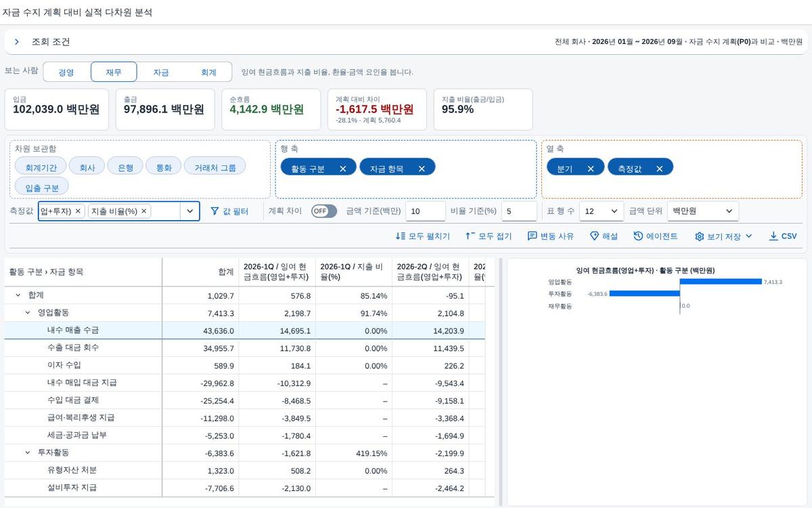Open 해설 diamond icon button
This screenshot has width=812, height=508.
point(604,236)
